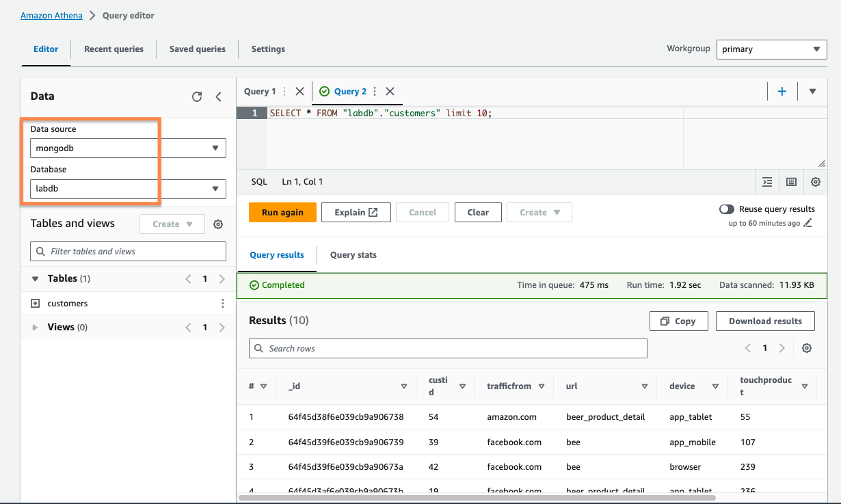The height and width of the screenshot is (504, 841).
Task: Go to previous results page
Action: click(x=748, y=348)
